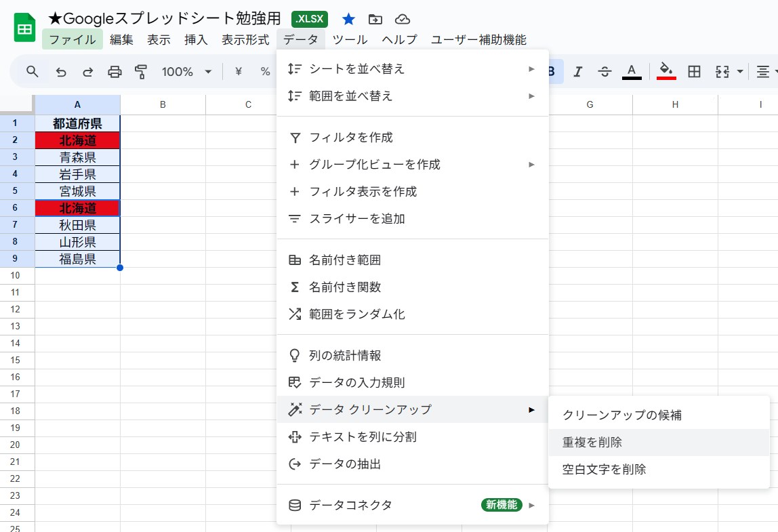778x532 pixels.
Task: Open the zoom level 100% dropdown
Action: click(186, 71)
